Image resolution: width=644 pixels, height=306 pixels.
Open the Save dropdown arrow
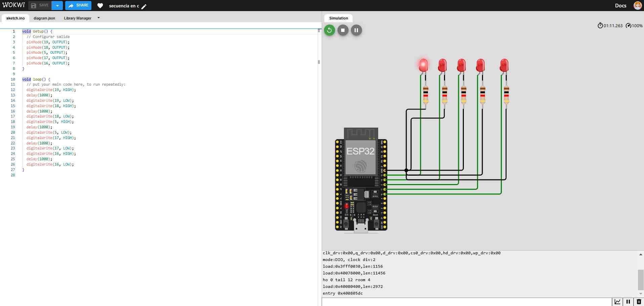57,5
